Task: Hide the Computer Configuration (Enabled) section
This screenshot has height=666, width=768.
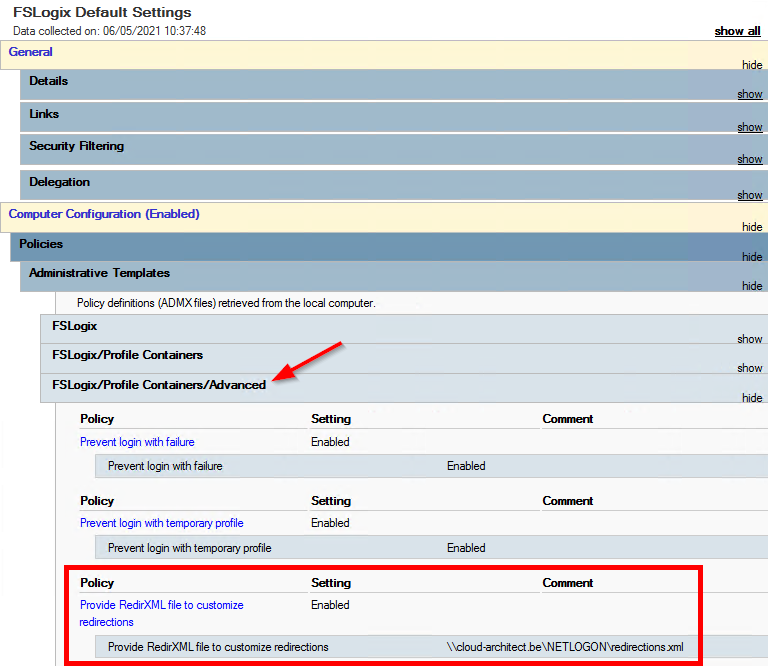Action: (751, 227)
